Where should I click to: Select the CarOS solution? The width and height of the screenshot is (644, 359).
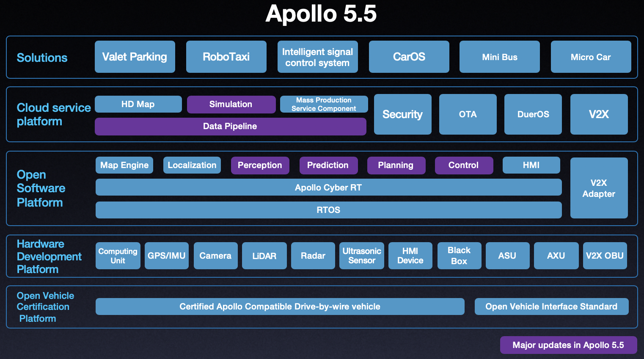[x=409, y=56]
